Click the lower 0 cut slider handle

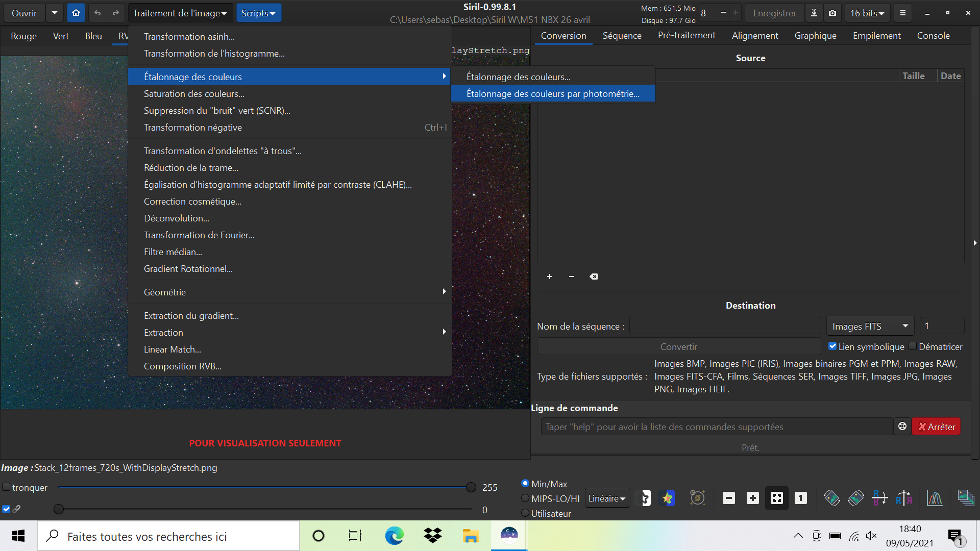(x=59, y=509)
